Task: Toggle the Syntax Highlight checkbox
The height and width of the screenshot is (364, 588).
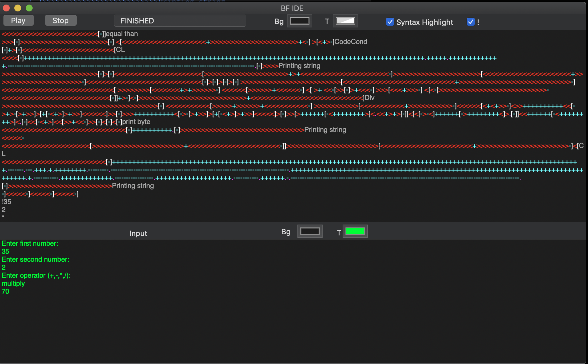Action: pos(390,22)
